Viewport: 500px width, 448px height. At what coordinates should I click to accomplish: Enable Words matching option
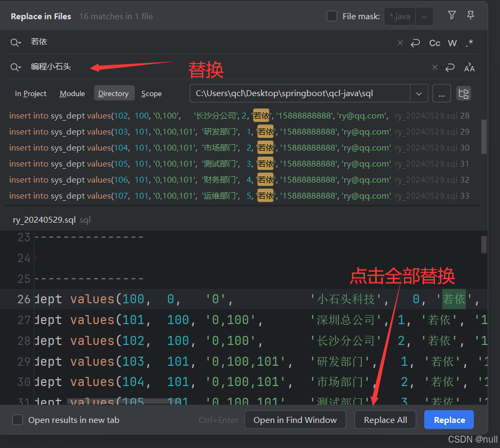coord(452,43)
